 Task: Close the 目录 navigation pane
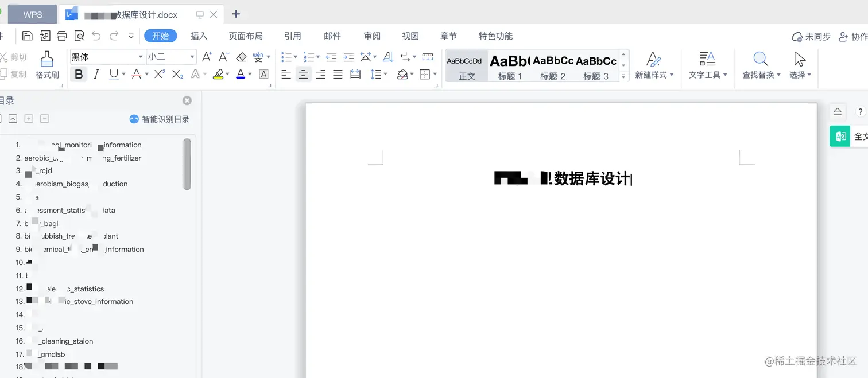tap(187, 100)
